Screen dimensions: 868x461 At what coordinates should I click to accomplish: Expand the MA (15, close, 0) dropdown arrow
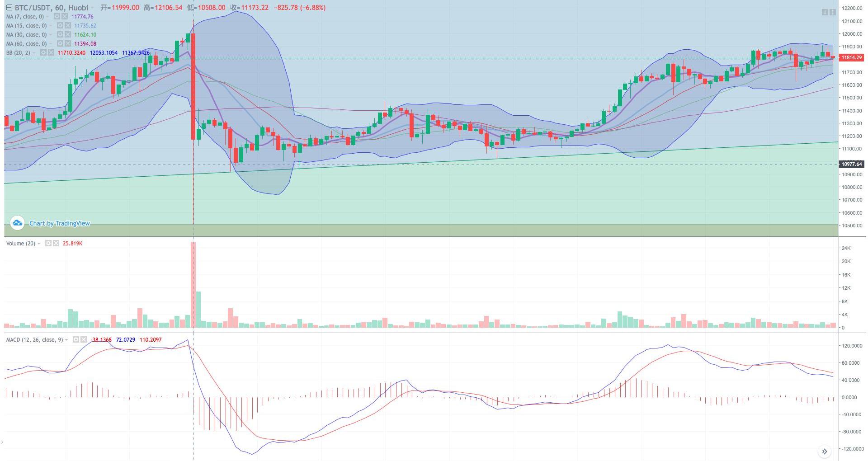click(51, 26)
